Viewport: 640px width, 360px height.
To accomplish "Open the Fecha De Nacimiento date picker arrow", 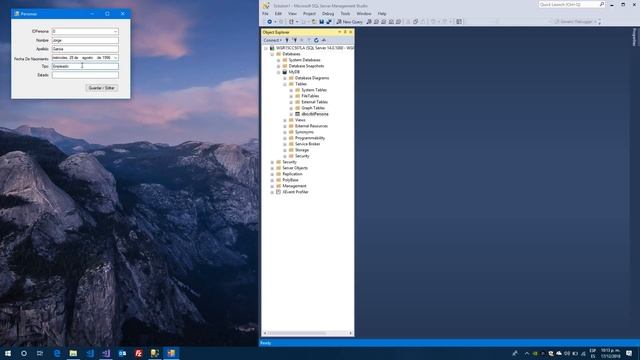I will 116,58.
